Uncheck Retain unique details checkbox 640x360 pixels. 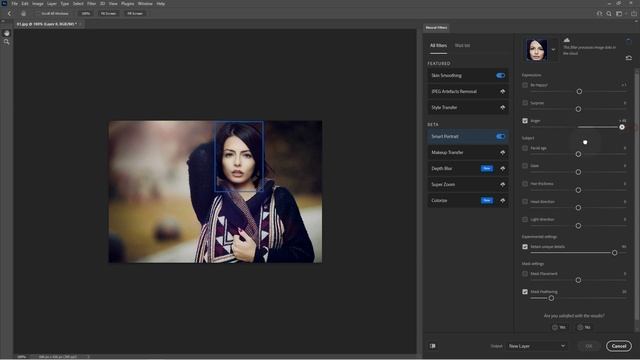[525, 247]
